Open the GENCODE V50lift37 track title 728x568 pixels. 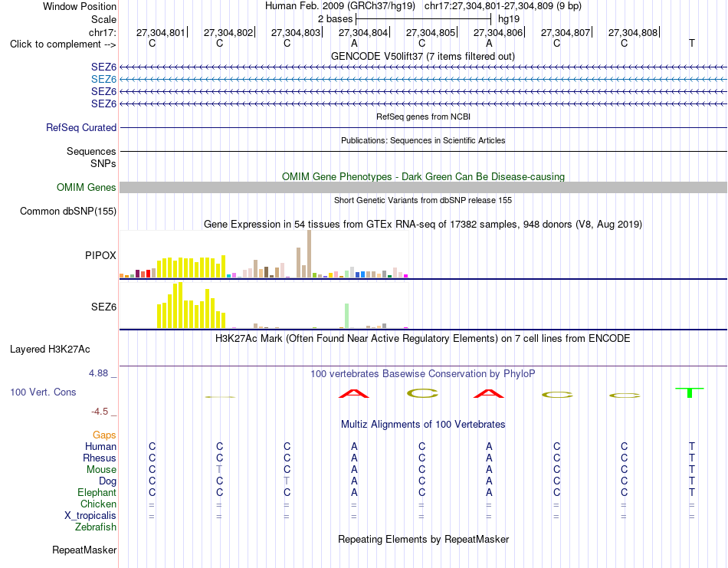[422, 56]
